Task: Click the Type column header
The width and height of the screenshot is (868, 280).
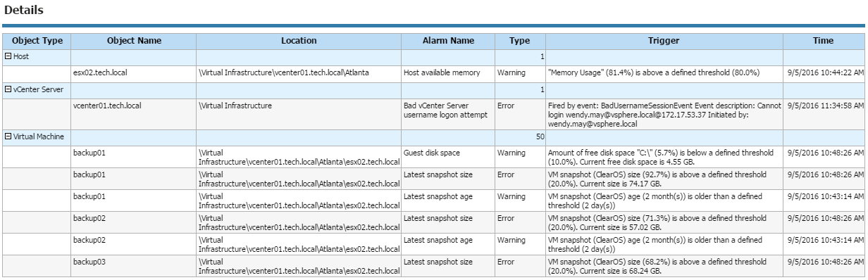Action: tap(520, 41)
